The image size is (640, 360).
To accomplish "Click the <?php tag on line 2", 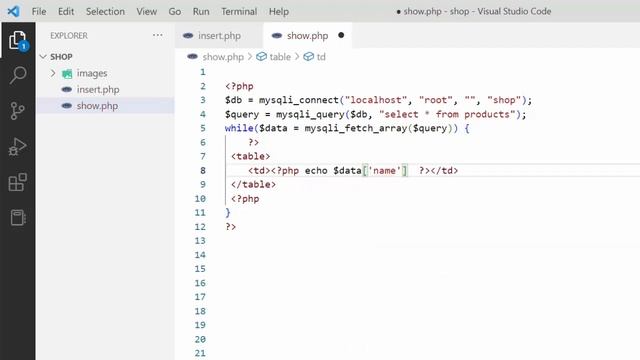I will point(239,86).
